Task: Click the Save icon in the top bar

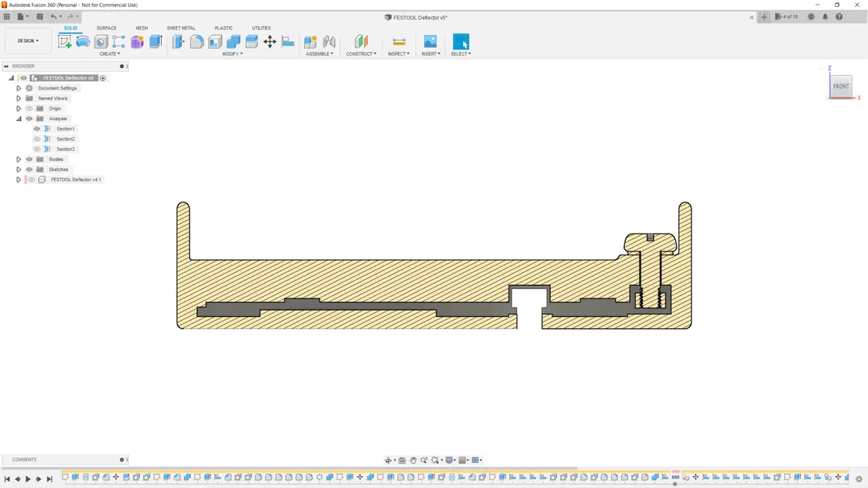Action: tap(40, 16)
